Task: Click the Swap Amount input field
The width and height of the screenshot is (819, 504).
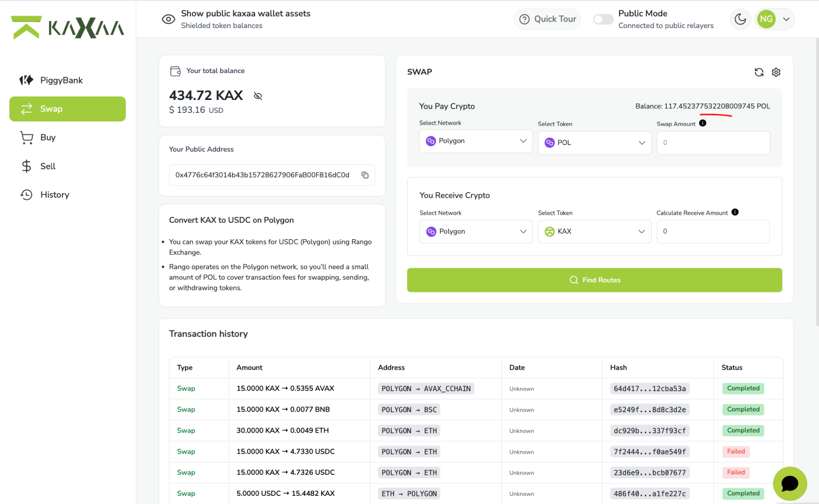Action: click(x=713, y=143)
